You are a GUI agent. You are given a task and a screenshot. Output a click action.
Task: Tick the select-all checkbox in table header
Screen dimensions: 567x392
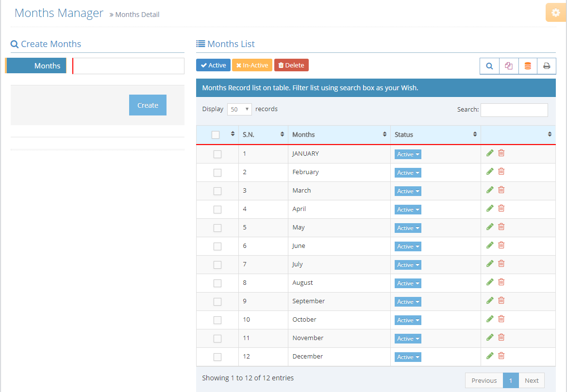(x=216, y=135)
